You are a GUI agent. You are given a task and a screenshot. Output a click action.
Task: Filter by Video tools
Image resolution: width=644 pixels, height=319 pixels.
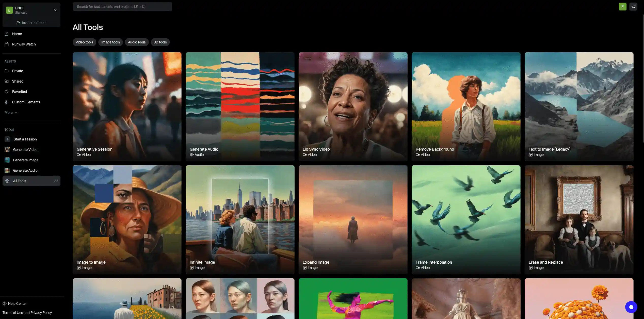(x=84, y=42)
